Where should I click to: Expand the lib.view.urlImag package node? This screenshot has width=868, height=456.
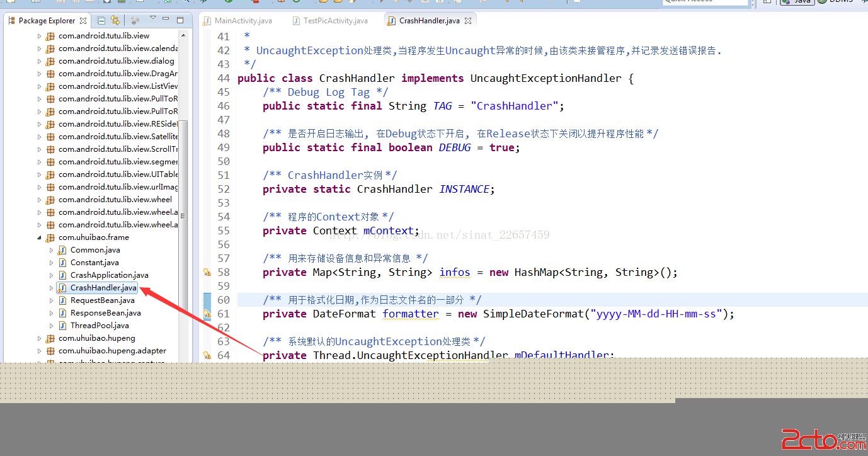[39, 187]
